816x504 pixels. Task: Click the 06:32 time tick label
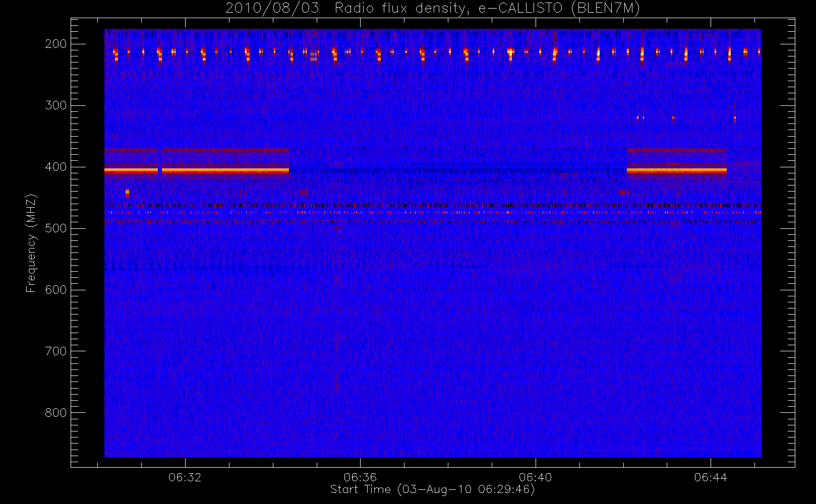[x=185, y=477]
